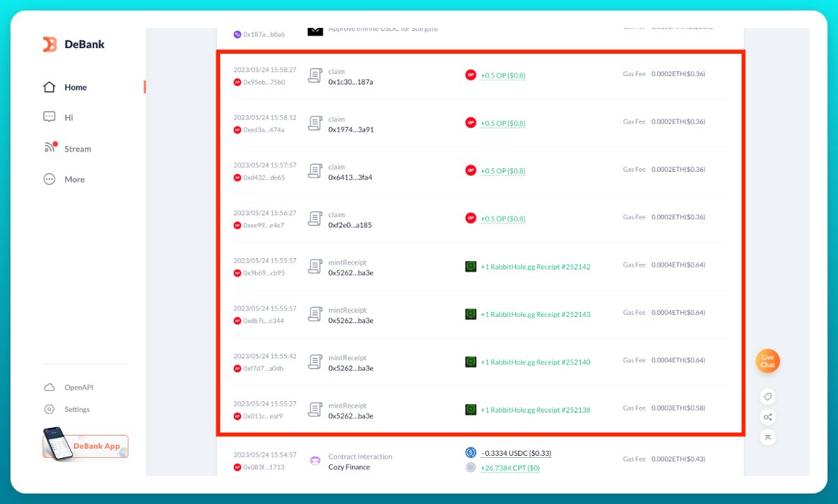Open transaction hash 0xee99...e4e7
Screen dimensions: 838x504
point(264,225)
